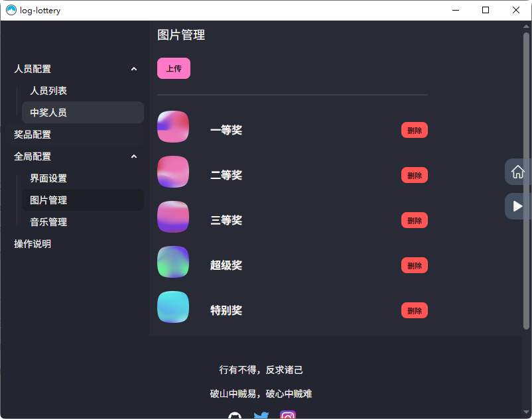This screenshot has width=532, height=419.
Task: Click the 上传 upload button
Action: pyautogui.click(x=173, y=68)
